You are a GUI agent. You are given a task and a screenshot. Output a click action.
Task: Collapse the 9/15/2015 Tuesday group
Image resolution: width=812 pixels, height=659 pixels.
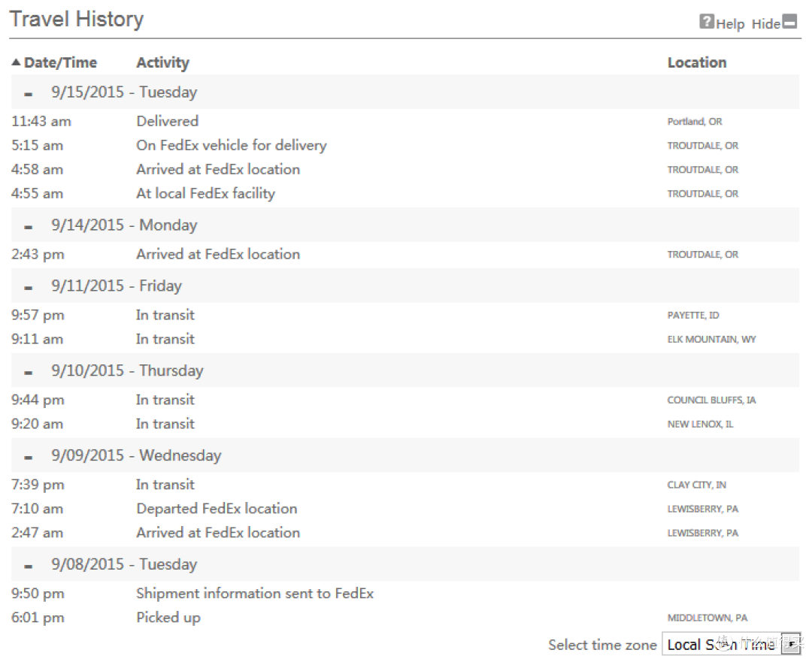(x=29, y=94)
